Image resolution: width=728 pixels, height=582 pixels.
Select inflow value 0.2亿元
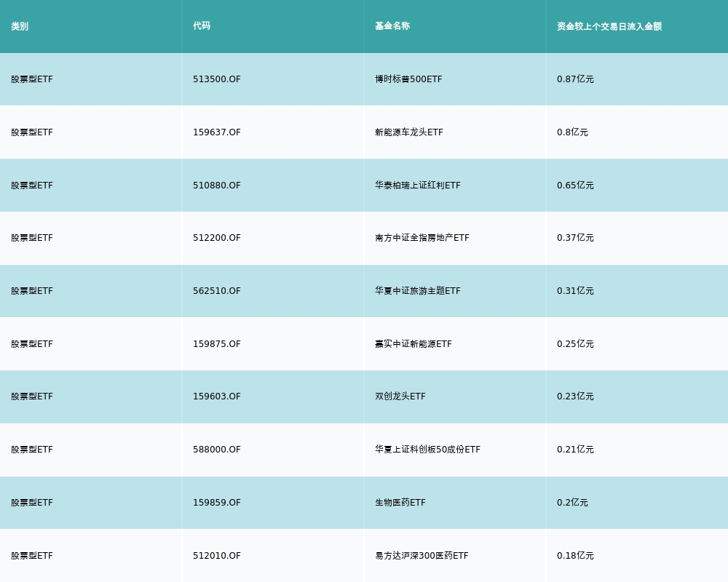[572, 503]
